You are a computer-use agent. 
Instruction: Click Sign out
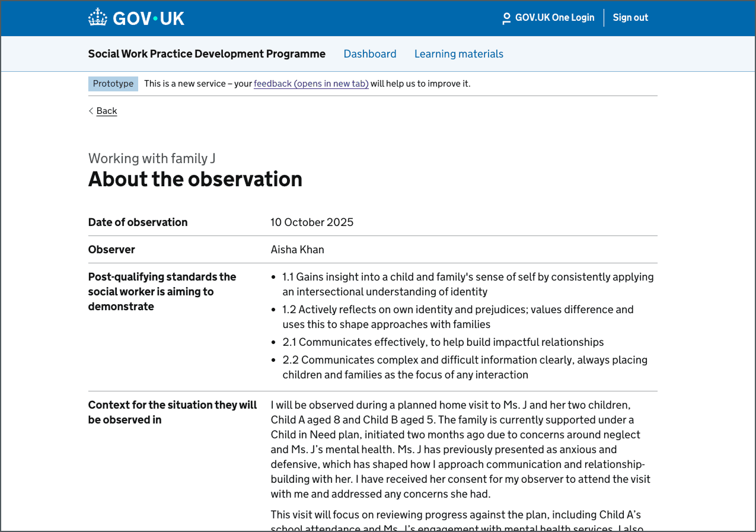coord(630,18)
